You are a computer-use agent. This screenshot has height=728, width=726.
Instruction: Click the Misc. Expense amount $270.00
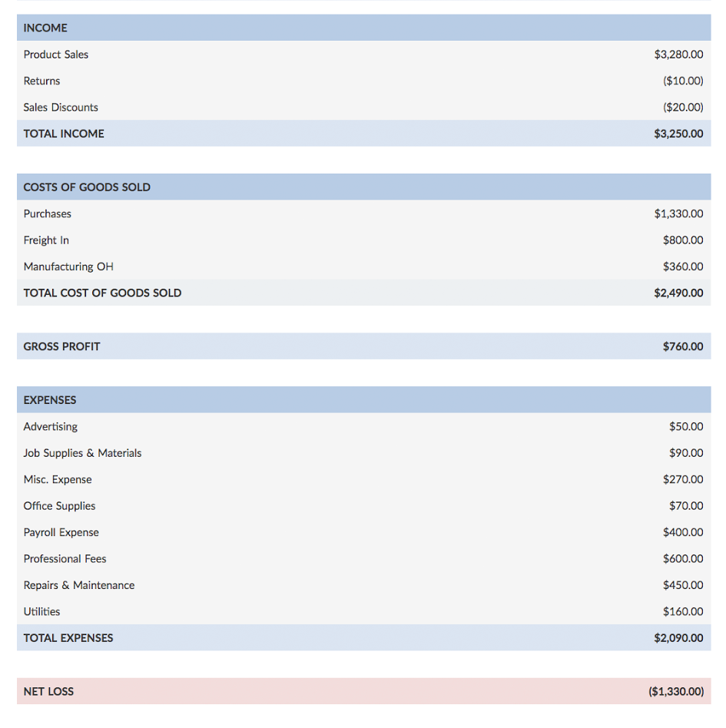pos(683,479)
